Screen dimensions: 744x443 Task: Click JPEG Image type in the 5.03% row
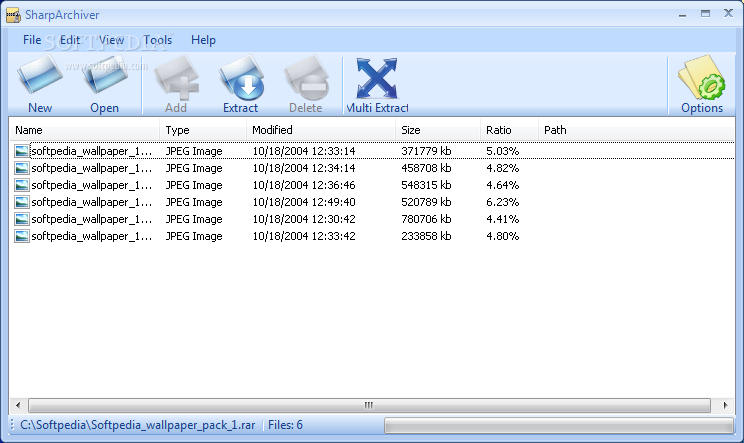tap(194, 151)
